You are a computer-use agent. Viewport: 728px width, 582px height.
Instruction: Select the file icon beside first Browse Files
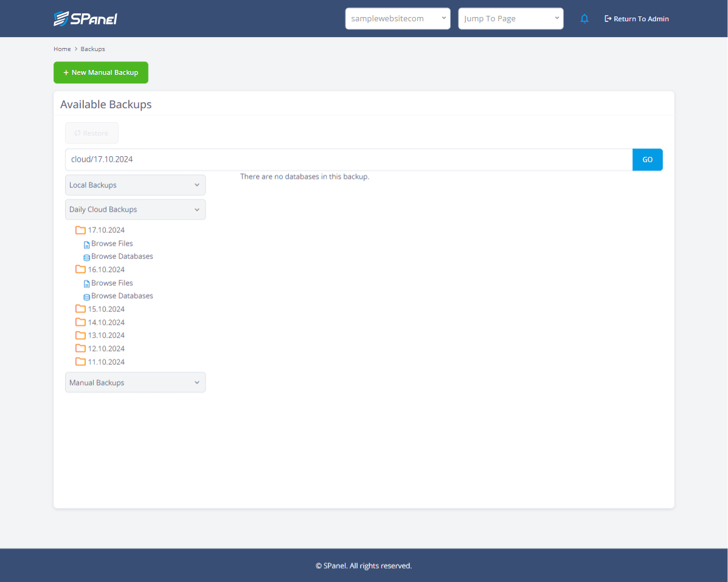[x=86, y=244]
